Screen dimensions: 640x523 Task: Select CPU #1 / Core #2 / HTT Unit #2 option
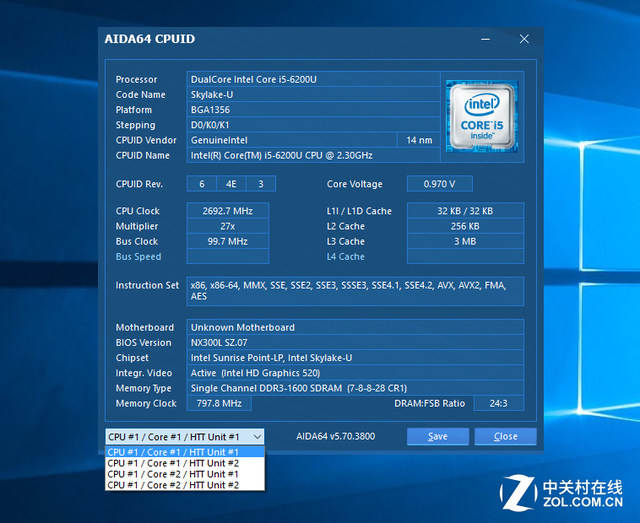coord(185,485)
